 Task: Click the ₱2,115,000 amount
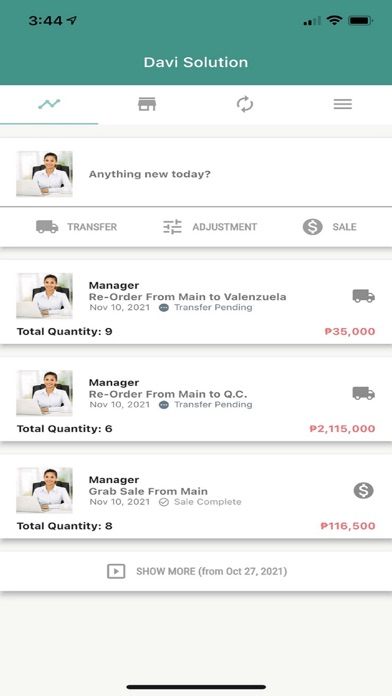pos(342,429)
